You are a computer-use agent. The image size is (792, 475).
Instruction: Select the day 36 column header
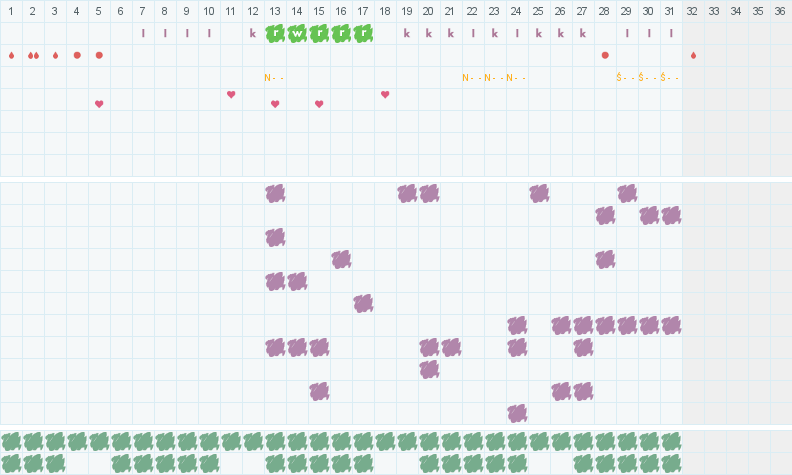coord(780,11)
